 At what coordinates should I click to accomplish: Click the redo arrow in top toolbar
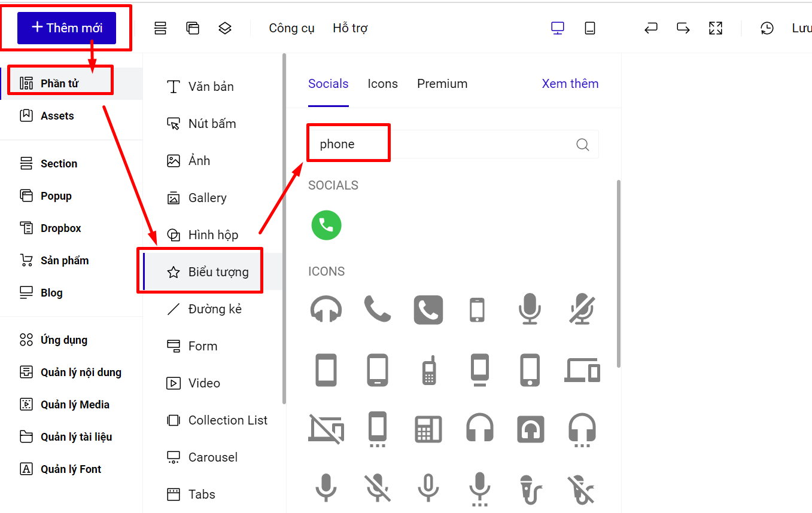(683, 28)
